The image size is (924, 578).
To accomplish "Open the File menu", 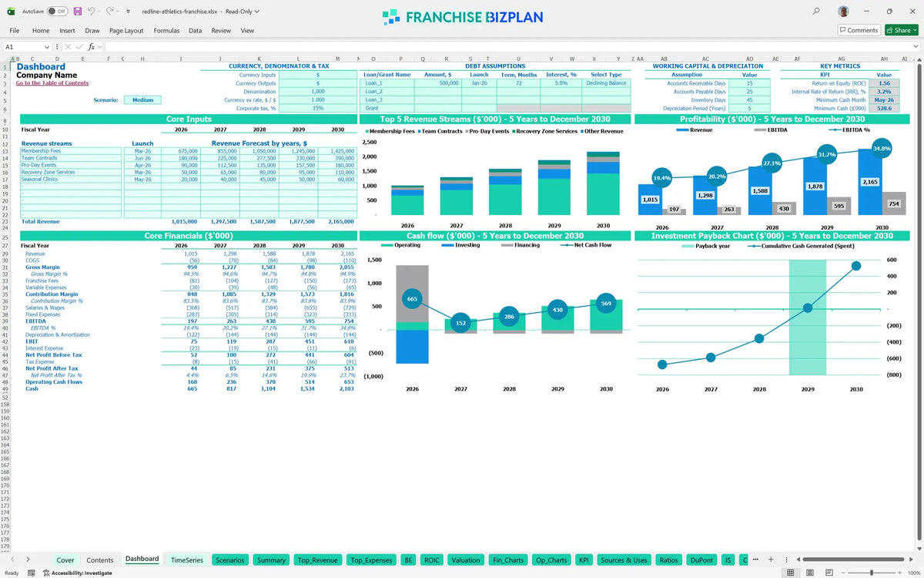I will pyautogui.click(x=14, y=31).
